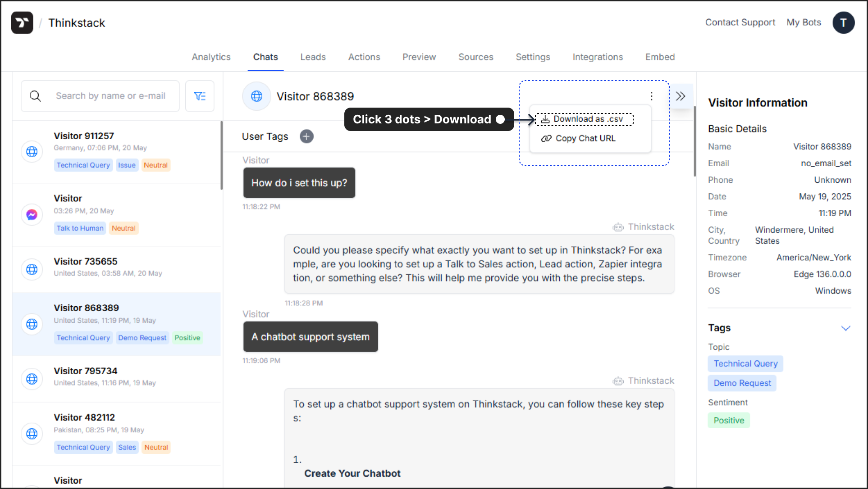868x489 pixels.
Task: Click Positive tag in chat list
Action: point(187,338)
